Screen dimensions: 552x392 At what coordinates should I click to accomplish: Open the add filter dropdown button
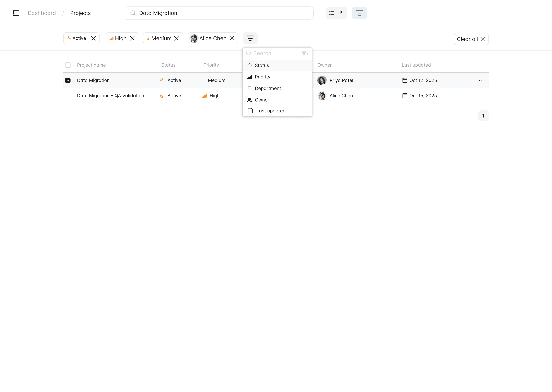point(250,38)
